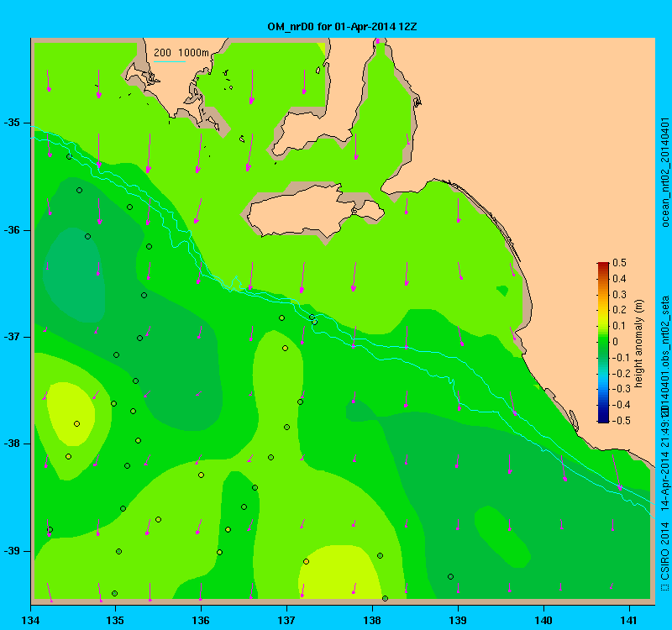Click latitude axis label -38
The height and width of the screenshot is (630, 672).
(x=12, y=444)
